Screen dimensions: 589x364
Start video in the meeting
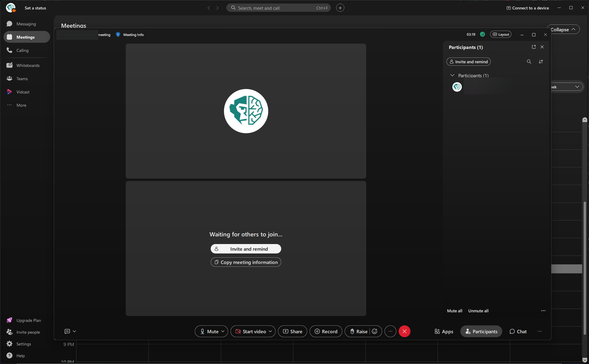[251, 331]
